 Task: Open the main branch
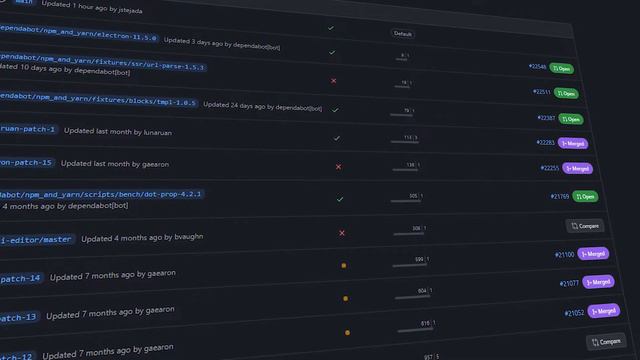click(x=24, y=2)
